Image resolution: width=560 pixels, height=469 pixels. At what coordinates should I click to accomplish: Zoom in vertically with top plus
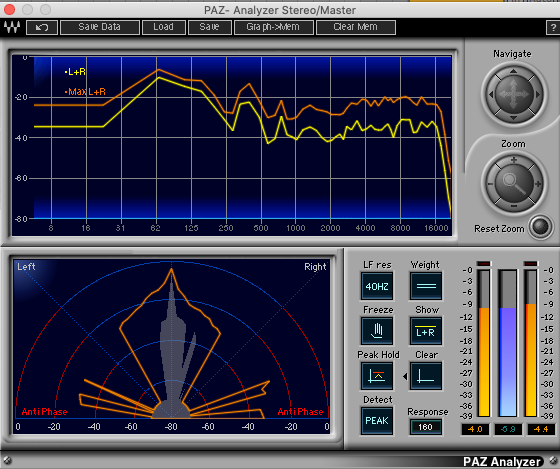coord(514,160)
